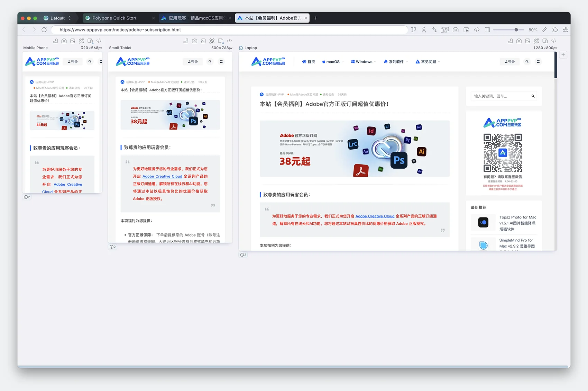
Task: Take a screenshot with the toolbar camera icon
Action: (x=456, y=30)
